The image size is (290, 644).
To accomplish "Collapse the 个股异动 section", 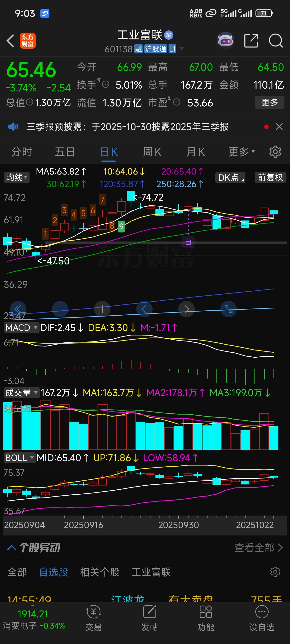I will 12,548.
